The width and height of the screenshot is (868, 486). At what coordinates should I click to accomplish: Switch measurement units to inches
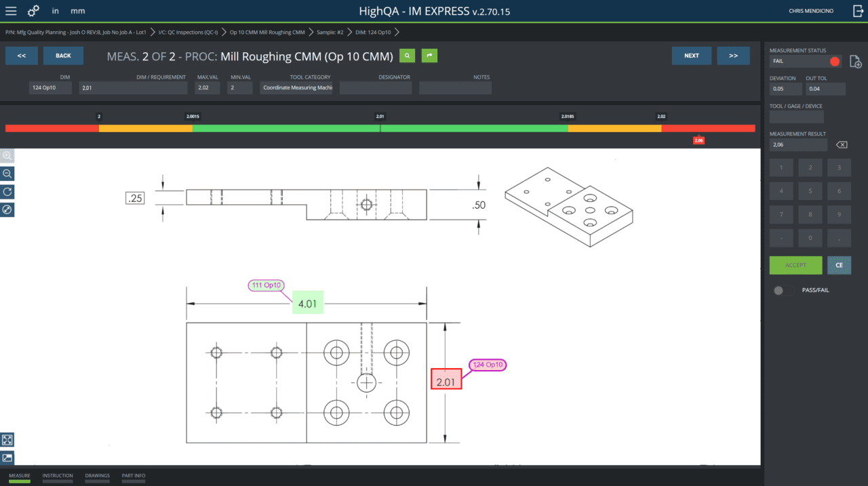click(55, 11)
